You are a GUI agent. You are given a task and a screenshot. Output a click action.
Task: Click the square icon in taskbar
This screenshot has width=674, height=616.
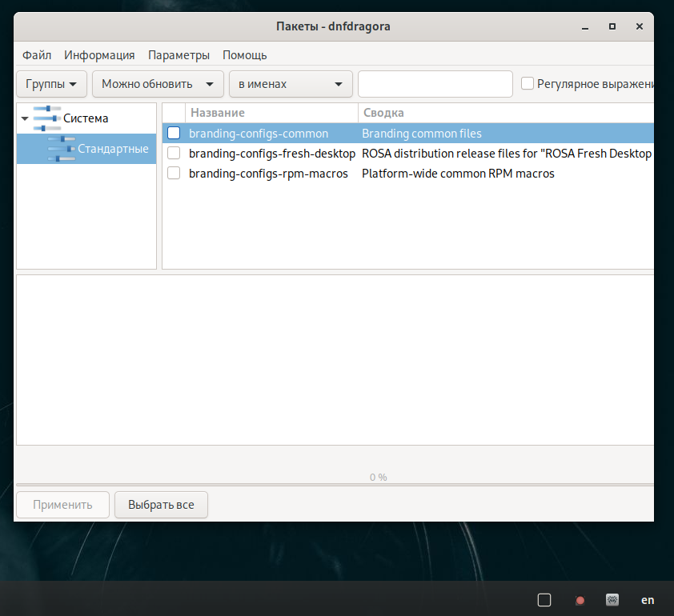544,600
